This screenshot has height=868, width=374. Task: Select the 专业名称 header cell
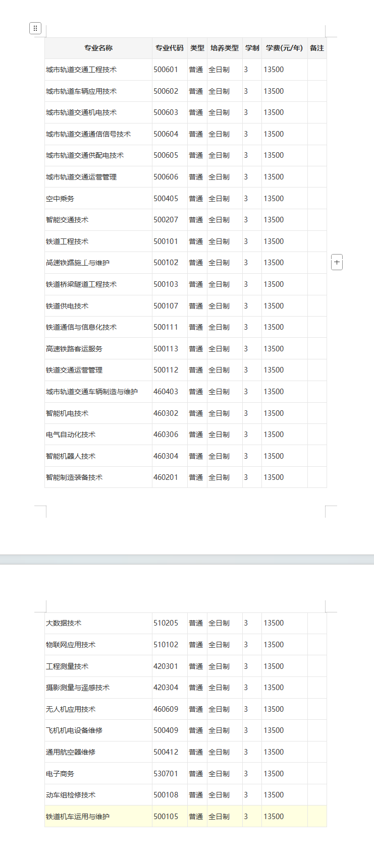[x=98, y=48]
